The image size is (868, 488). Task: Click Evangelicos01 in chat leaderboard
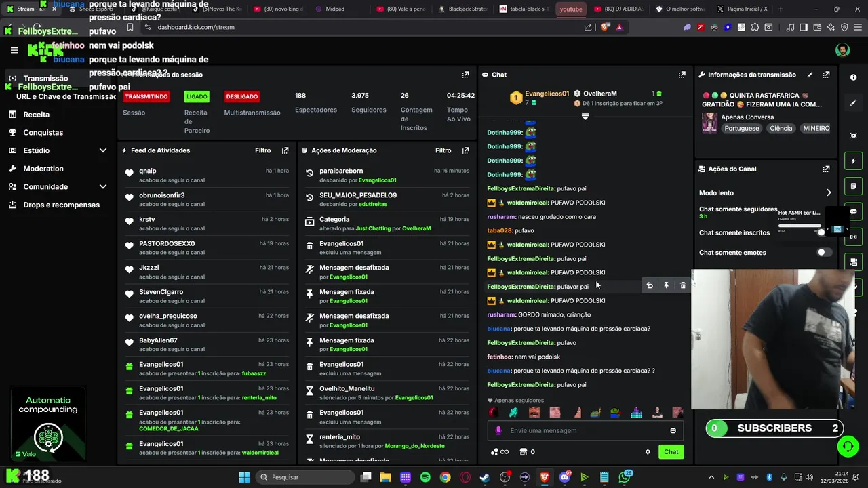(547, 94)
